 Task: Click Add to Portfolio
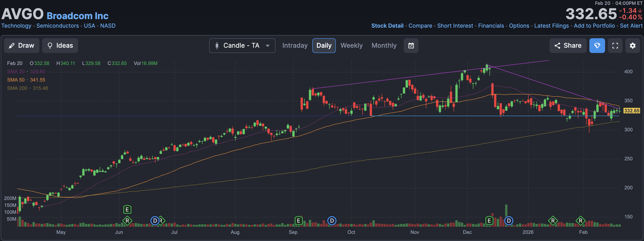[x=594, y=26]
